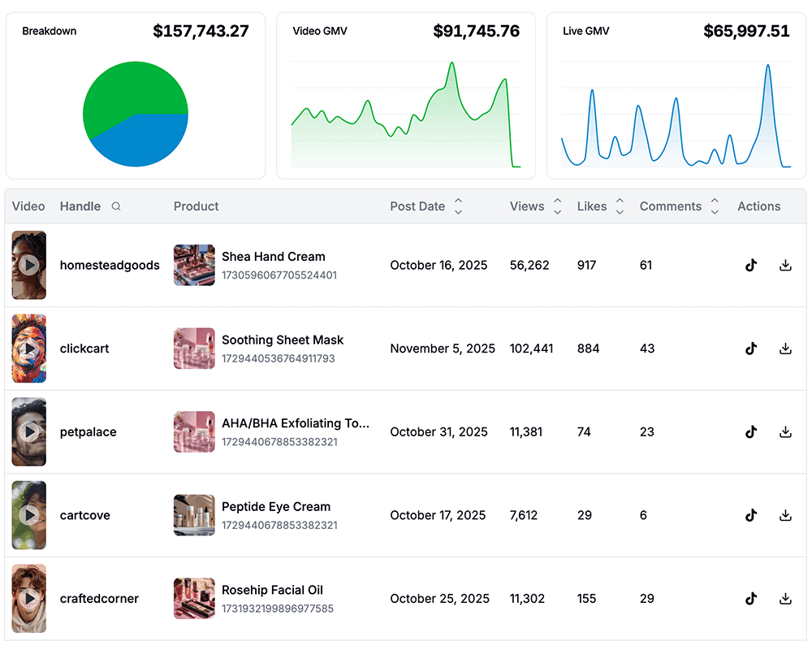Open the Shea Hand Cream product
Screen dimensions: 812x650
273,257
